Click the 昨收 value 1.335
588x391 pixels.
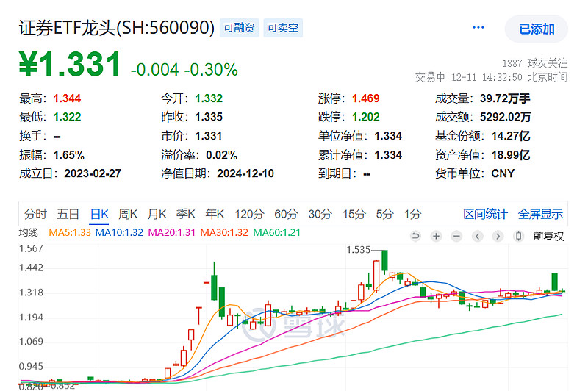click(x=209, y=117)
